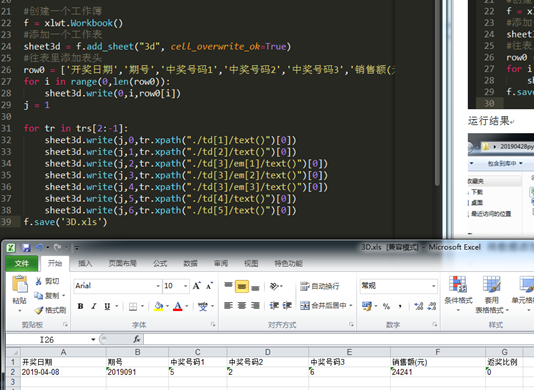
Task: Open the font size 10 dropdown
Action: click(x=186, y=286)
